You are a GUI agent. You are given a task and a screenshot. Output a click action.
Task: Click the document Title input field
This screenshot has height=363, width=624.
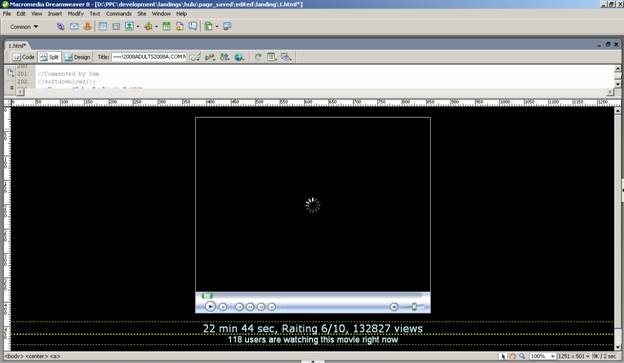(x=149, y=57)
